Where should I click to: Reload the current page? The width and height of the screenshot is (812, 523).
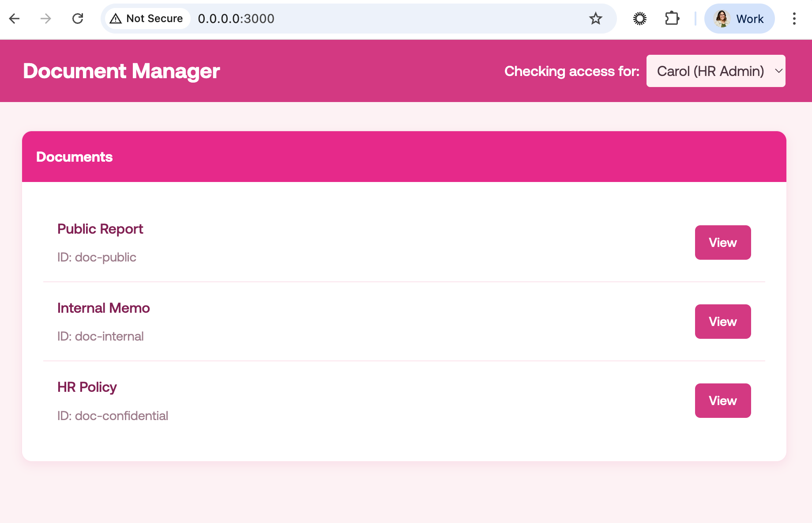tap(78, 19)
